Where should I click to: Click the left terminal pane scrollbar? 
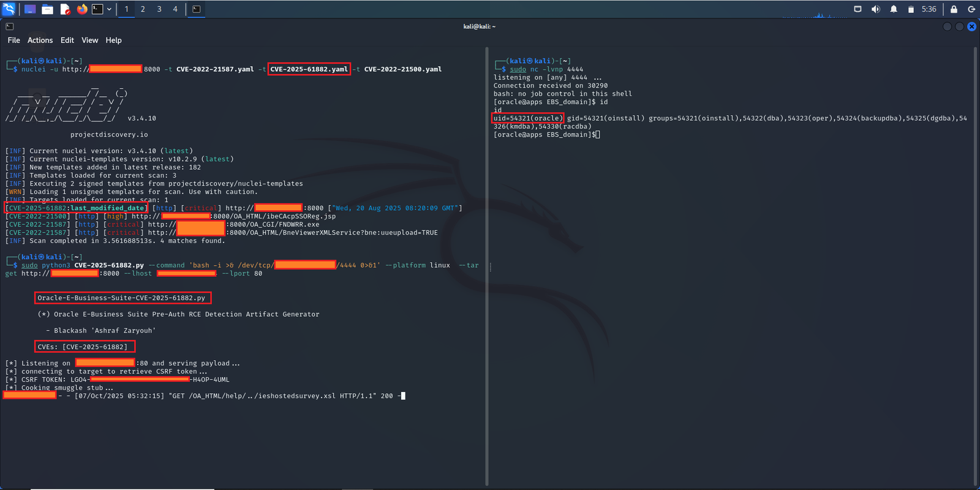(487, 266)
